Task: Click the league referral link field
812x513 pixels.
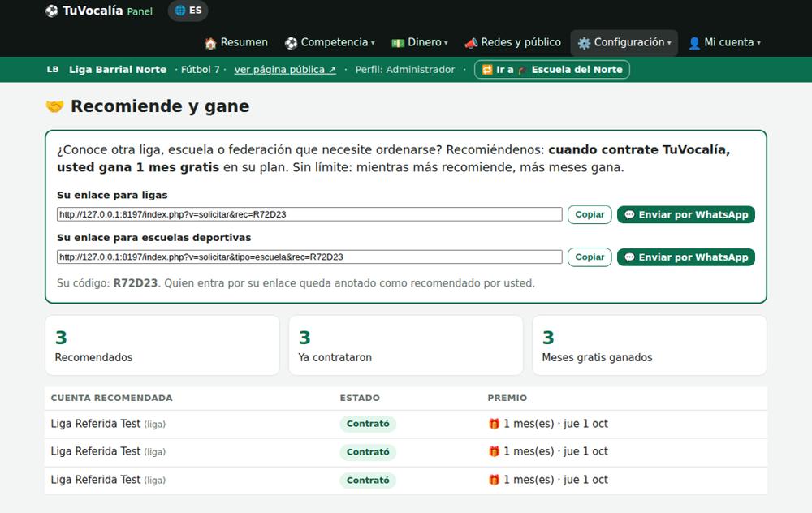Action: (x=309, y=214)
